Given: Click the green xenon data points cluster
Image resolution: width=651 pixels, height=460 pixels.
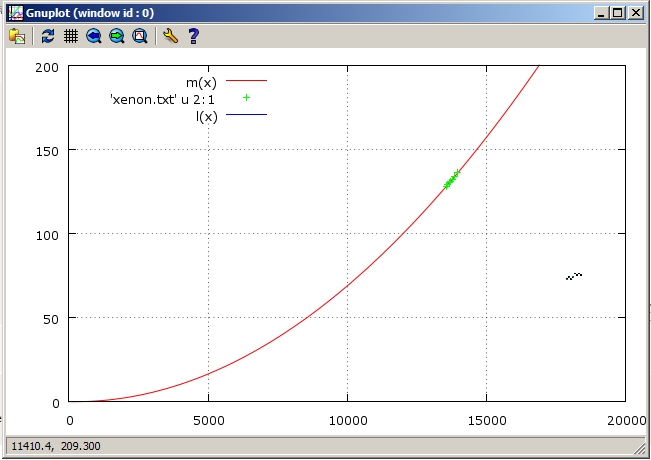Looking at the screenshot, I should tap(452, 179).
